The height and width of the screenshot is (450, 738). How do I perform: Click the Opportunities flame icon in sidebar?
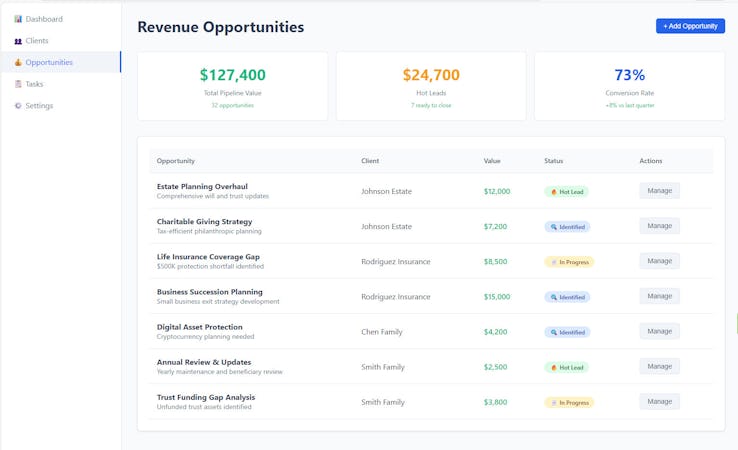coord(18,62)
